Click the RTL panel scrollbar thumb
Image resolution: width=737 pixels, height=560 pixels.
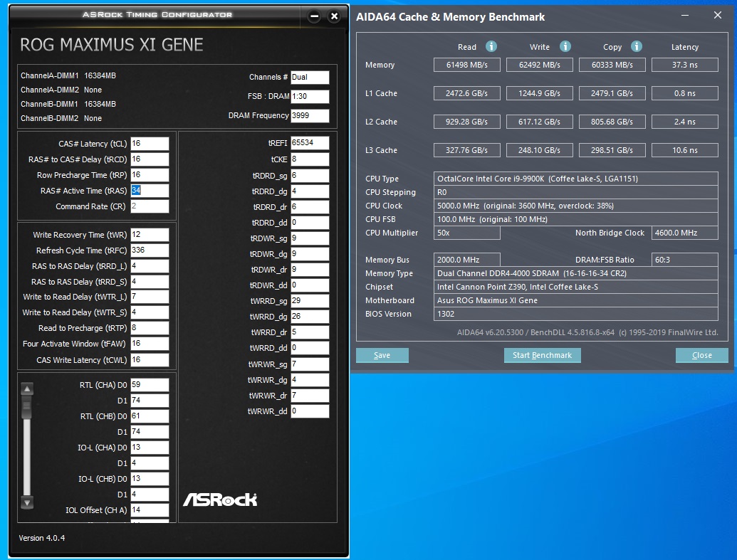[27, 407]
